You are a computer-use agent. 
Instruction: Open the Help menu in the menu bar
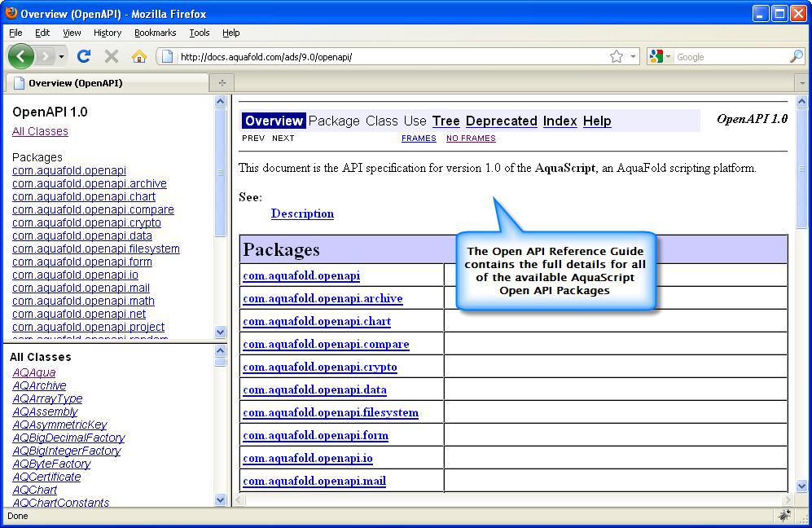(231, 33)
